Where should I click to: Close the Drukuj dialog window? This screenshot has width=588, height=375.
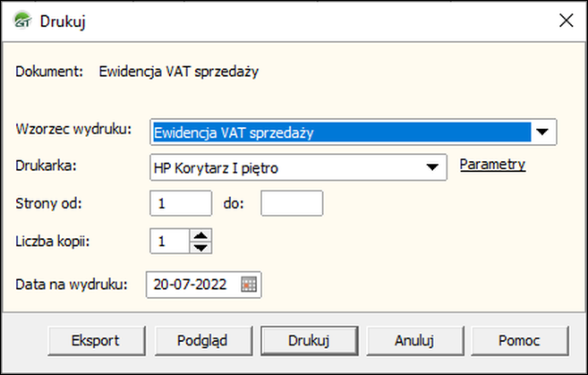[567, 21]
